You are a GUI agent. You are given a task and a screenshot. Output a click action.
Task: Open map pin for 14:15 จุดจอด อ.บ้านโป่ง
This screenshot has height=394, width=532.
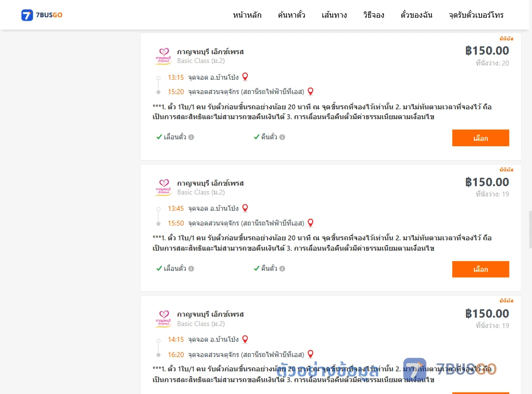pyautogui.click(x=245, y=339)
